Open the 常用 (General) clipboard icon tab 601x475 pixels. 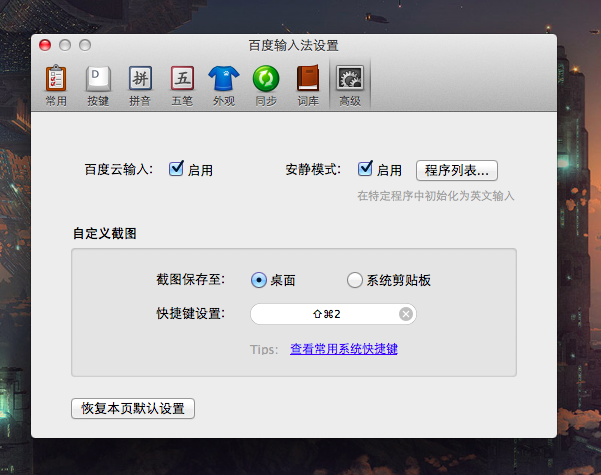click(x=56, y=85)
